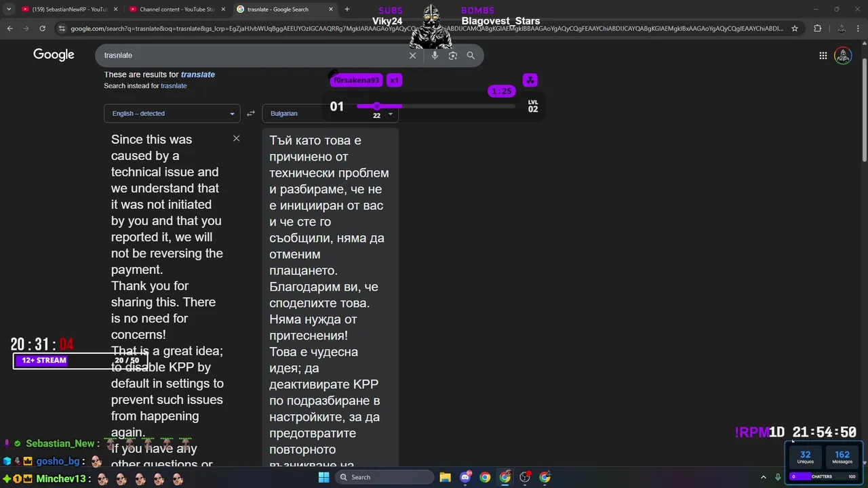Close the Channel content YouTube Studio tab
This screenshot has height=488, width=868.
coord(223,9)
